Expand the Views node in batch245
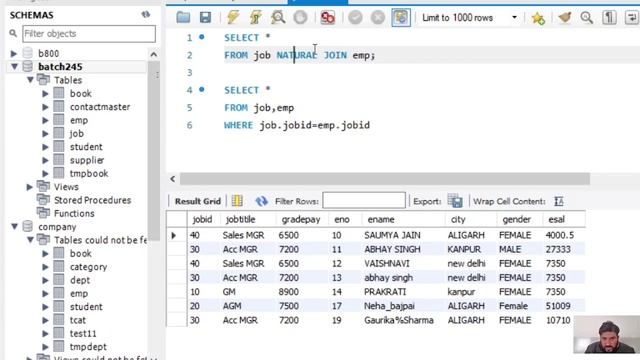640x360 pixels. pos(29,187)
